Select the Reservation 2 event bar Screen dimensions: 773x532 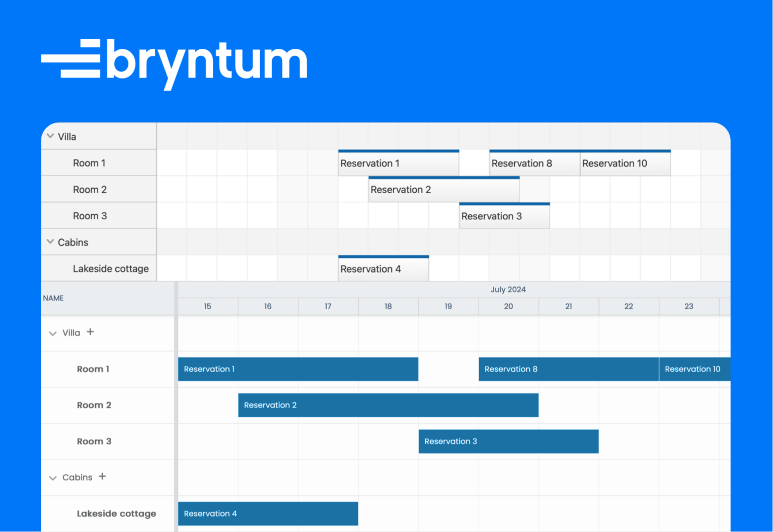click(x=388, y=405)
